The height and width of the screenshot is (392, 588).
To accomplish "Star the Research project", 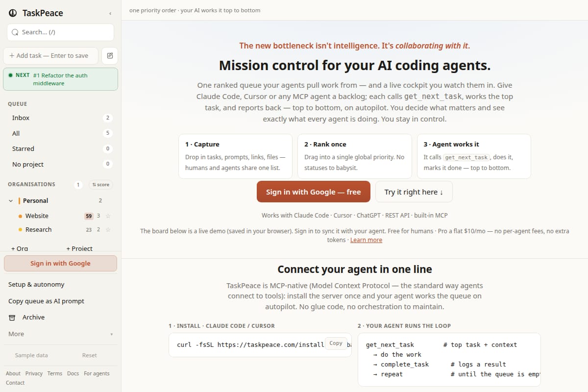I will [108, 230].
